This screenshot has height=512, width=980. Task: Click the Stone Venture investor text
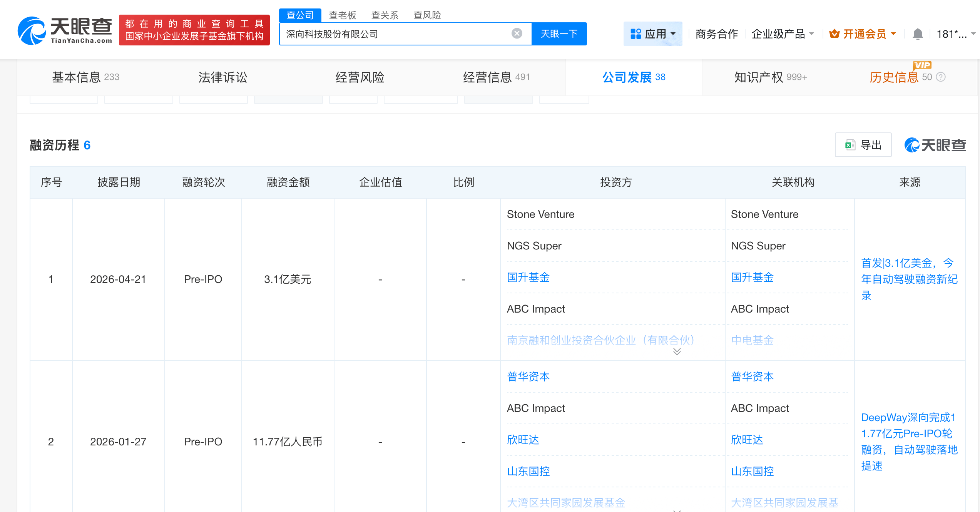pyautogui.click(x=540, y=214)
